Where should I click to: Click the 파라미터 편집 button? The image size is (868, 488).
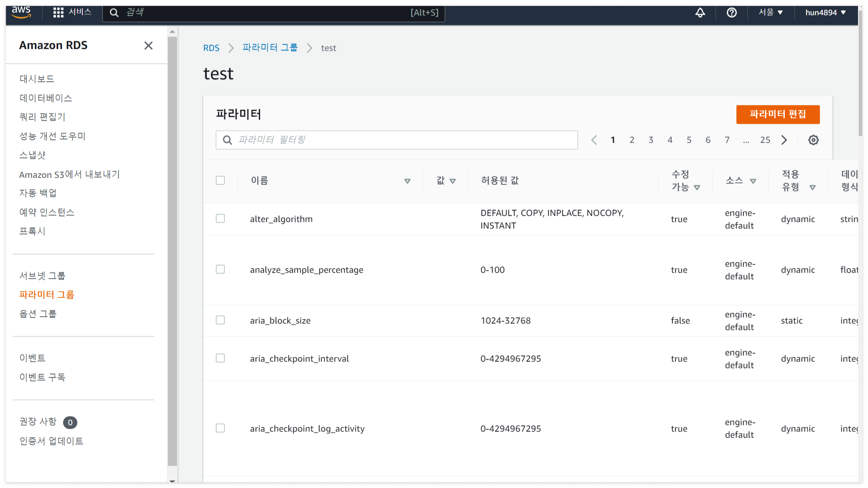tap(778, 114)
